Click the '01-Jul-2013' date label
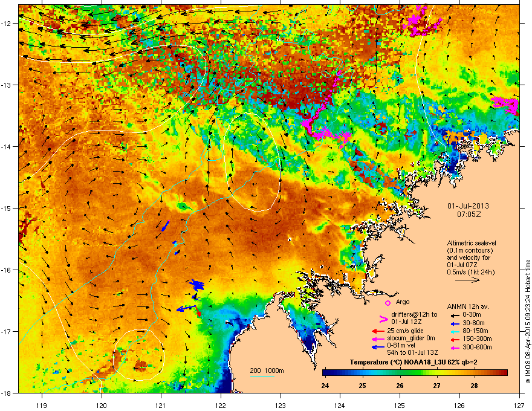Image resolution: width=532 pixels, height=411 pixels. pyautogui.click(x=468, y=206)
